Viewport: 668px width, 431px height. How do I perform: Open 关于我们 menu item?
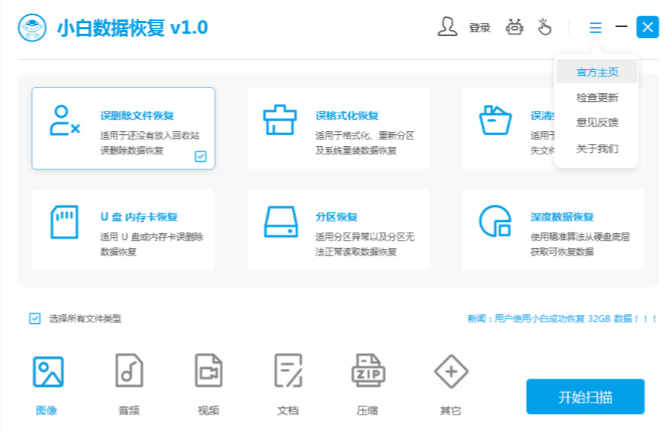click(597, 149)
